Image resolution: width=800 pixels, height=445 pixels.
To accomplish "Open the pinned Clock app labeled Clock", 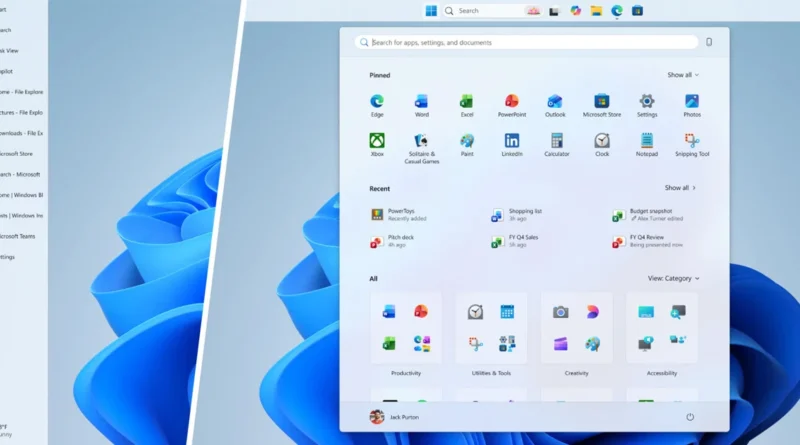I will point(602,144).
